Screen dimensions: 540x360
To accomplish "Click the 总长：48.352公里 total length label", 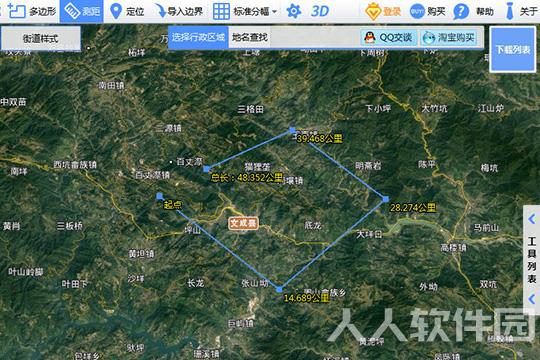I will pyautogui.click(x=247, y=178).
